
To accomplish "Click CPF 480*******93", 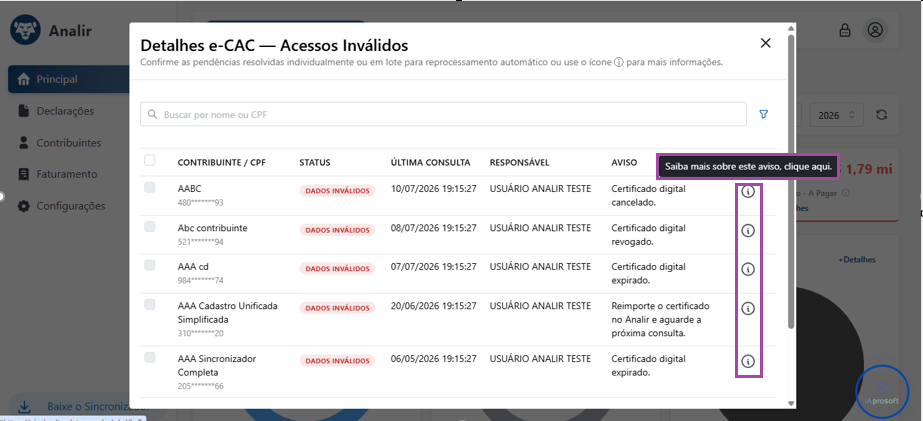I will pyautogui.click(x=200, y=203).
